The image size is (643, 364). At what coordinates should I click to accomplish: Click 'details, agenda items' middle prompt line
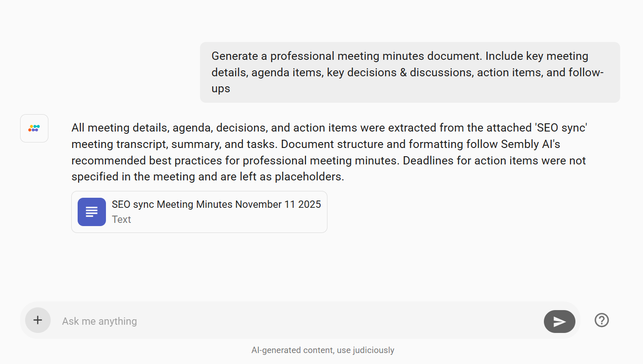pyautogui.click(x=406, y=73)
